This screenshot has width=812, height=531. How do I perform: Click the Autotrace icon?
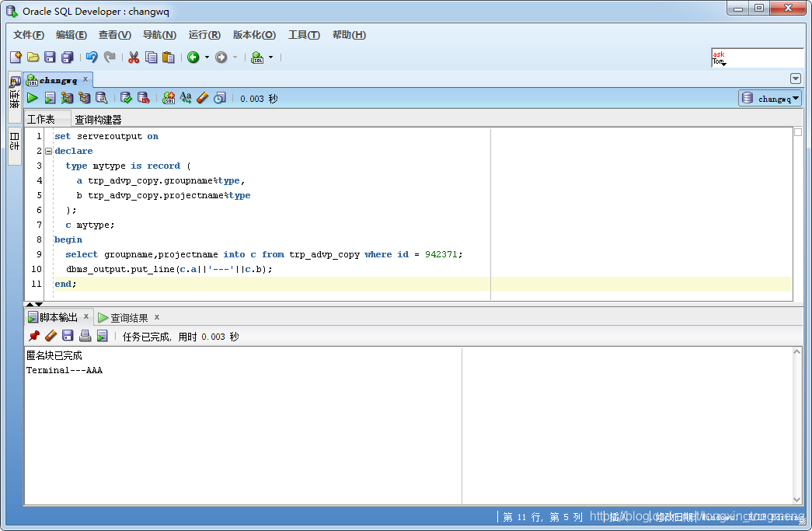tap(67, 97)
